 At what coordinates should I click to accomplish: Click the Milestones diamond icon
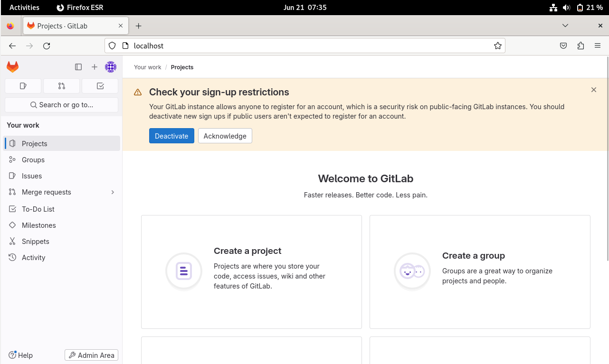12,225
